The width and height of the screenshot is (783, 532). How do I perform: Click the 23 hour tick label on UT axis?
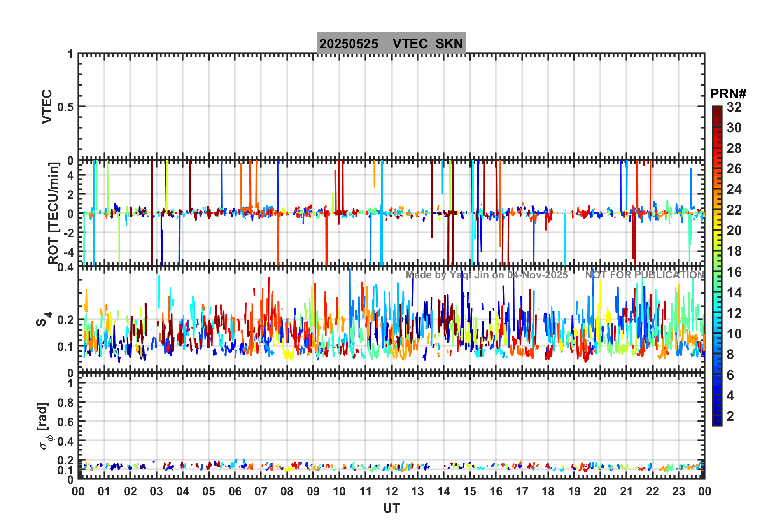[678, 491]
